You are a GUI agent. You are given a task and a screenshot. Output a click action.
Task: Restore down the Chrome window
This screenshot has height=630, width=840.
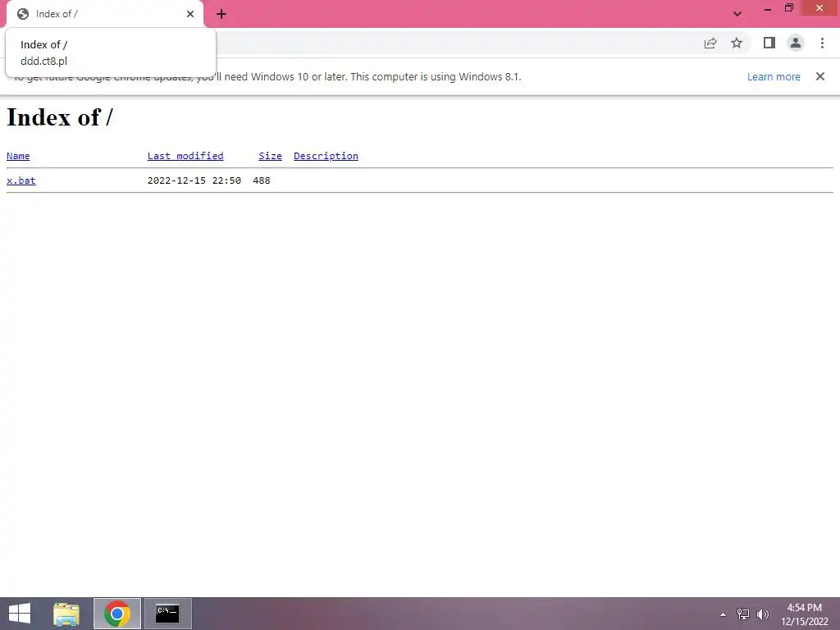789,8
